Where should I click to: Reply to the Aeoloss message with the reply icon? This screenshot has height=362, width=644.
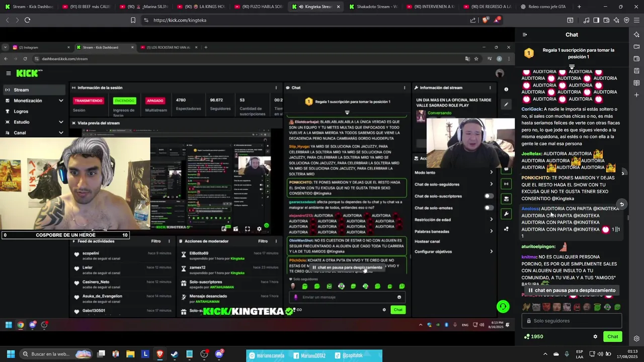pos(622,204)
